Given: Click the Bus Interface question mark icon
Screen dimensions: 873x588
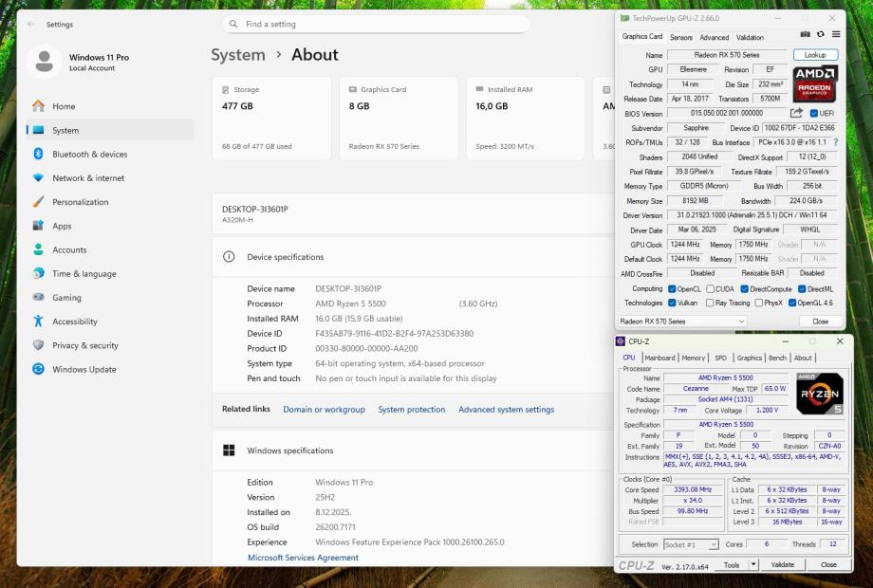Looking at the screenshot, I should [835, 142].
